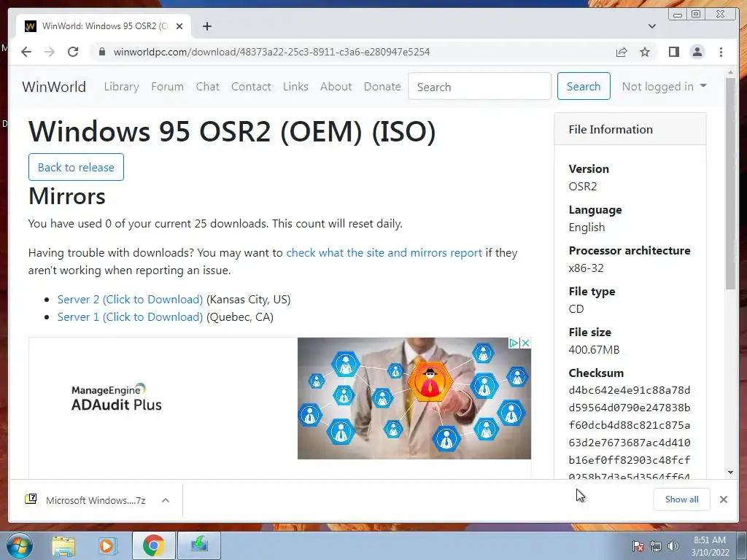
Task: Download from Server 1 Quebec
Action: 130,317
